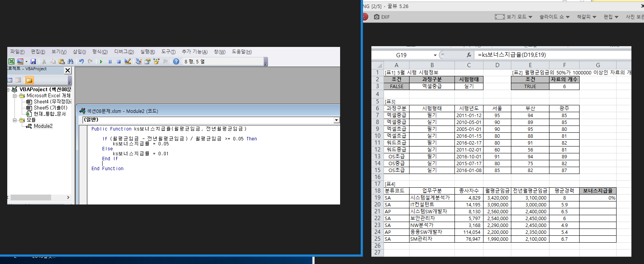Collapse the Microsoft Excel objects folder node
Screen dimensions: 644x264
click(15, 96)
